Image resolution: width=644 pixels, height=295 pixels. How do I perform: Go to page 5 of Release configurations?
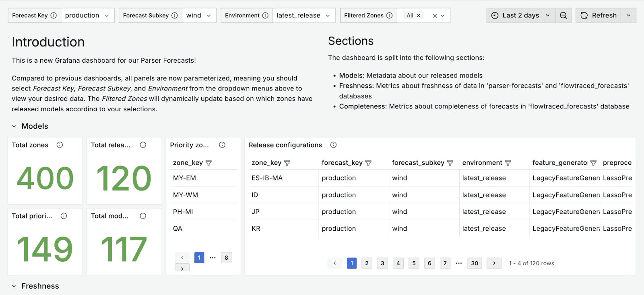coord(414,263)
